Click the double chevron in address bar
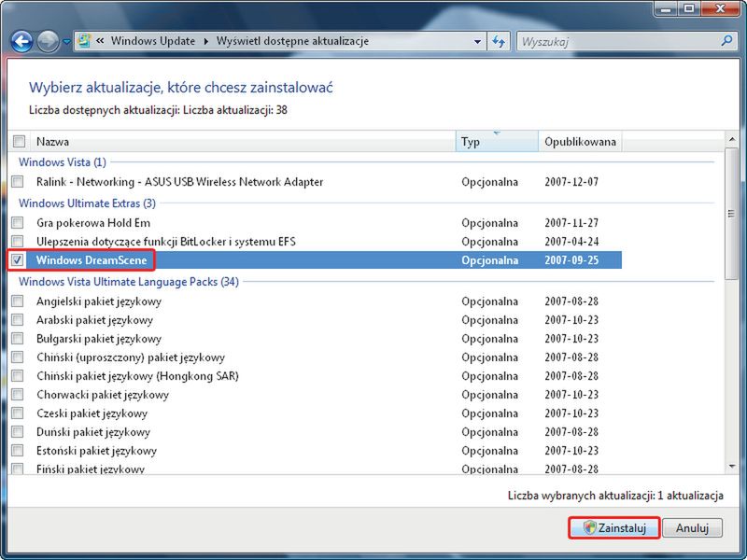 click(x=100, y=41)
